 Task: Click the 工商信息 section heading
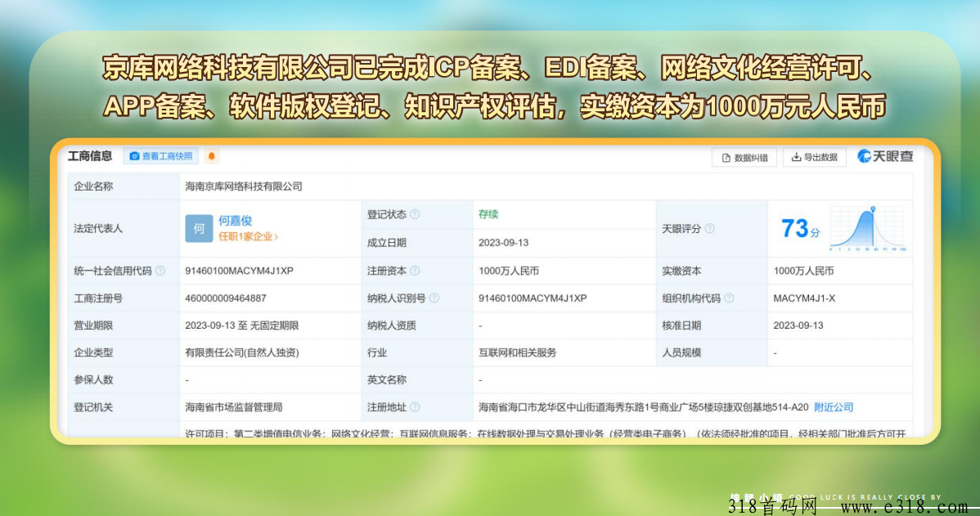90,156
